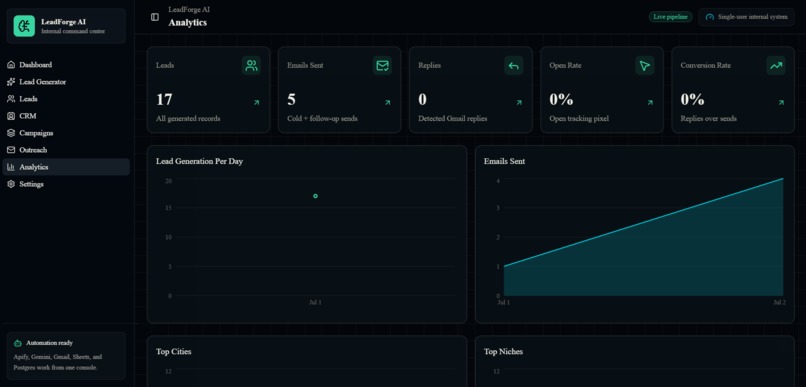Click the arrow icon in Replies card
The height and width of the screenshot is (387, 806).
click(519, 103)
